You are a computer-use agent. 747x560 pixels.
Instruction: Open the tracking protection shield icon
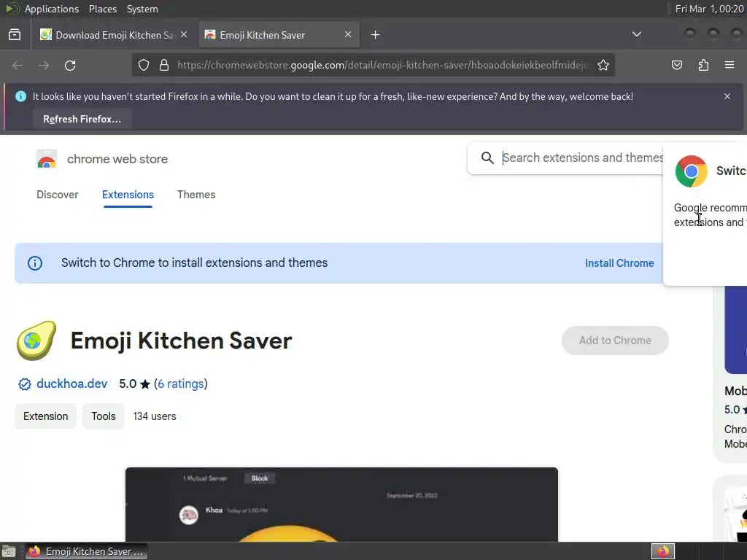[144, 65]
